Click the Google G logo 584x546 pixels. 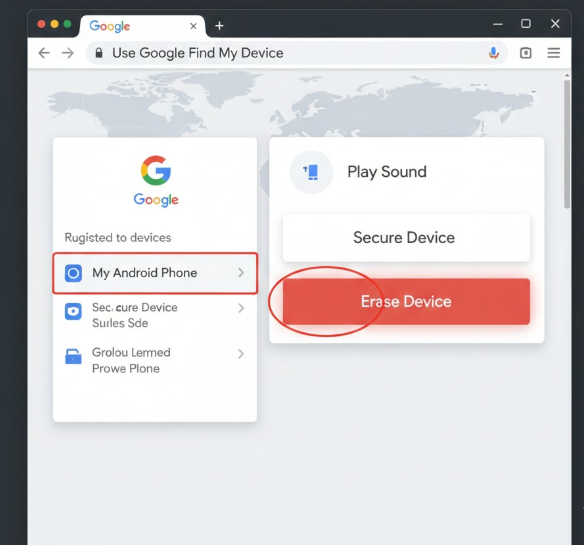(156, 170)
